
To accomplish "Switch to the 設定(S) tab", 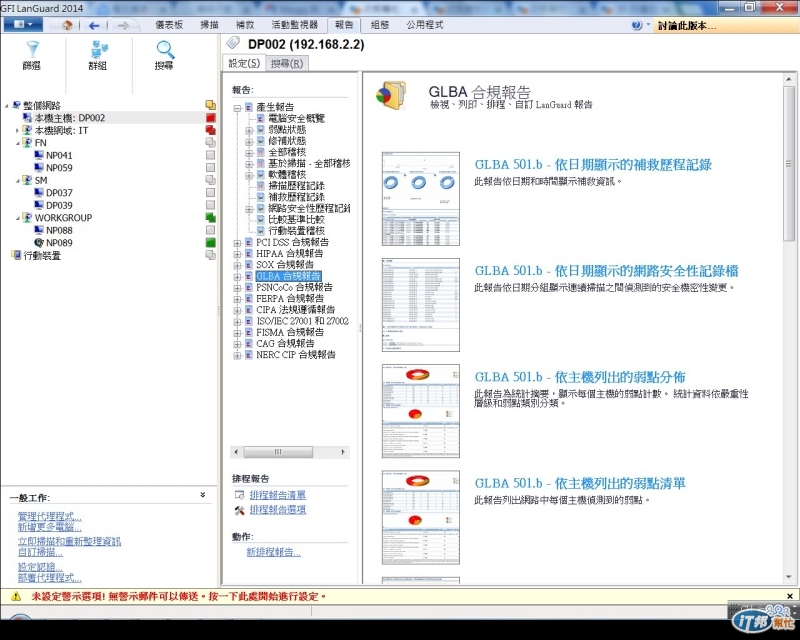I will click(244, 63).
